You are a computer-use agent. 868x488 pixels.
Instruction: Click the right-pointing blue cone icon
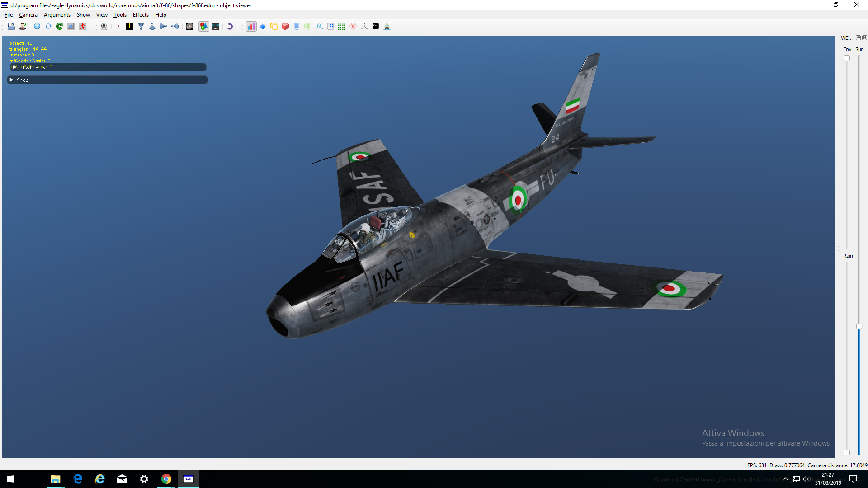[x=164, y=26]
